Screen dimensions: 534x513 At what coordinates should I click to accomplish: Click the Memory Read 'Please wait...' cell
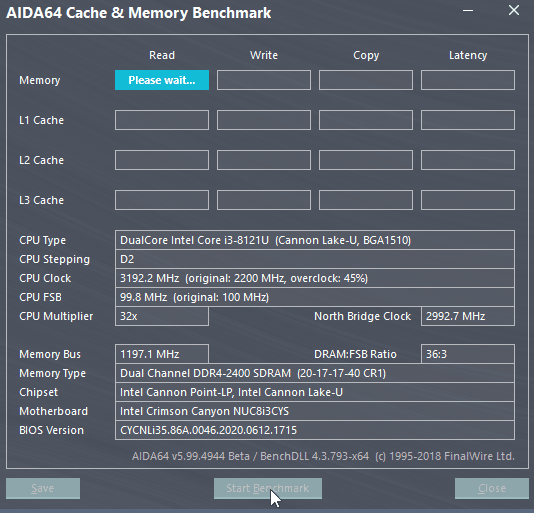162,80
